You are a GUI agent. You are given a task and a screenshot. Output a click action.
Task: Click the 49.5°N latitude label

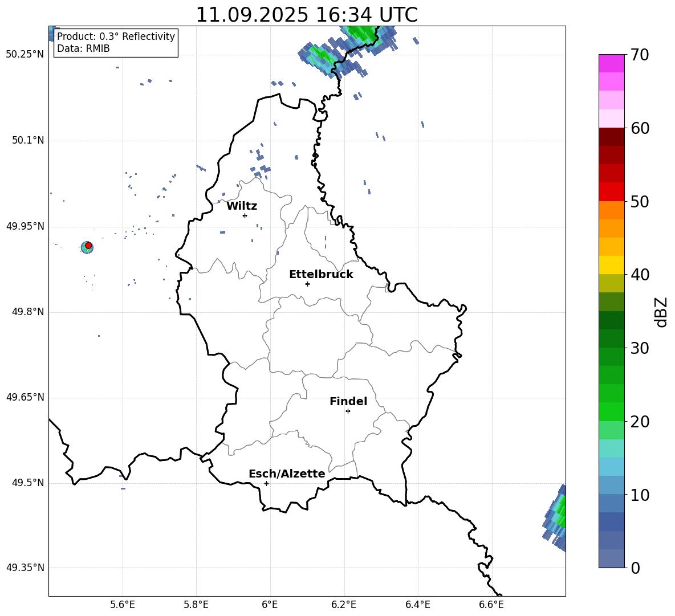pos(28,483)
